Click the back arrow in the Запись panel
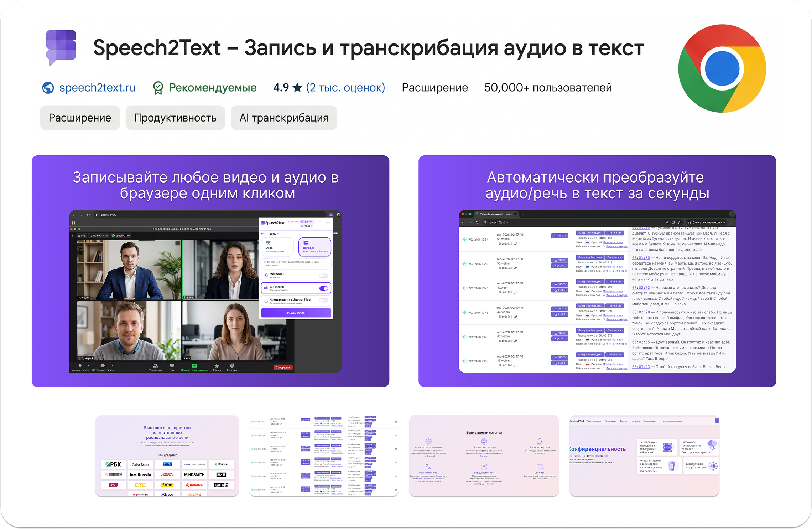This screenshot has width=812, height=529. (263, 234)
